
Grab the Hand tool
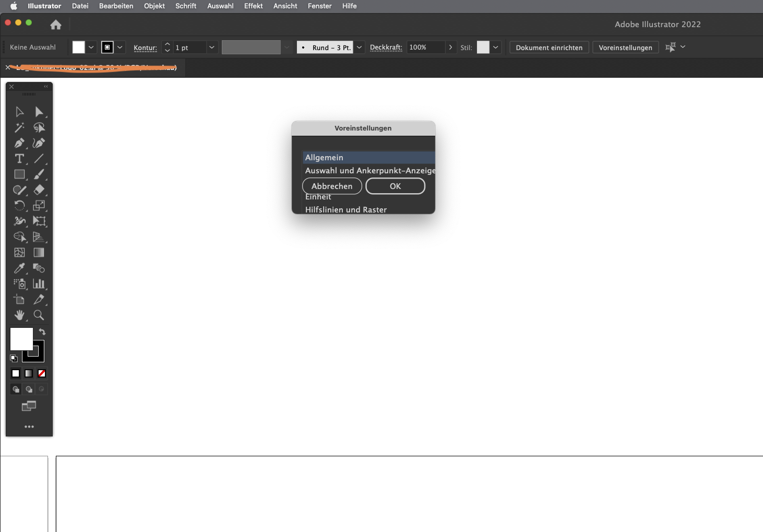pyautogui.click(x=19, y=315)
